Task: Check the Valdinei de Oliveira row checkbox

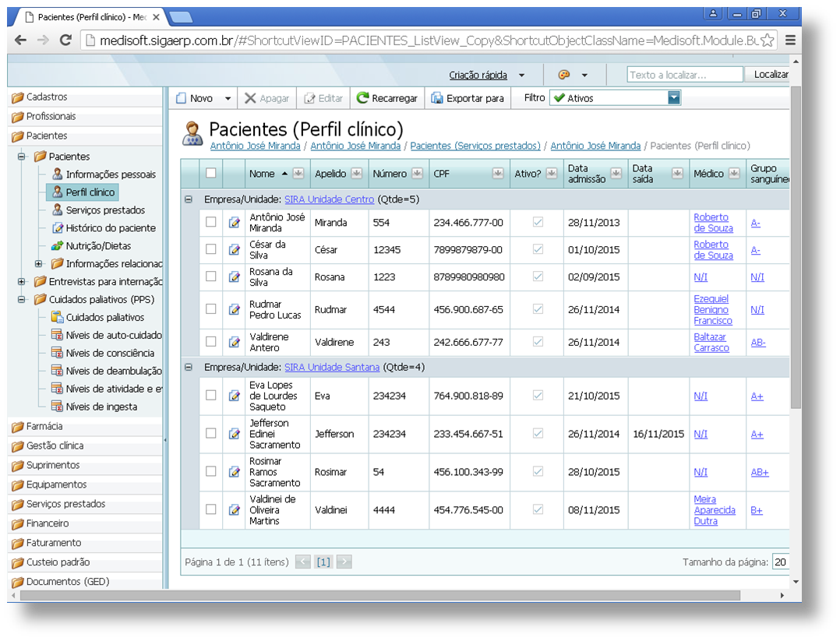Action: [211, 509]
